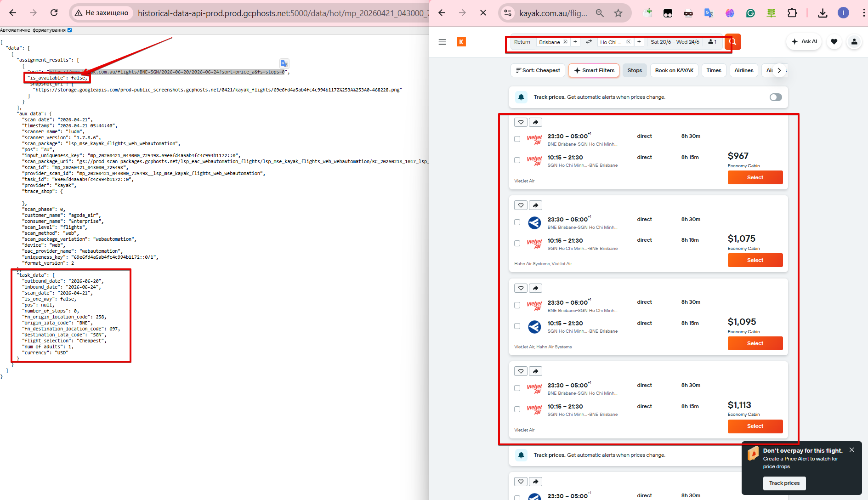This screenshot has width=868, height=500.
Task: Open the Extensions puzzle menu
Action: point(792,13)
